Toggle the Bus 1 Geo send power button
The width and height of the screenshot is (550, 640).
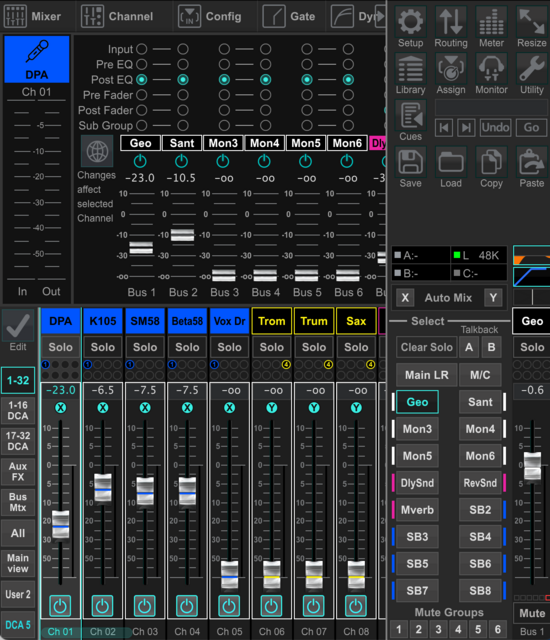(x=140, y=161)
